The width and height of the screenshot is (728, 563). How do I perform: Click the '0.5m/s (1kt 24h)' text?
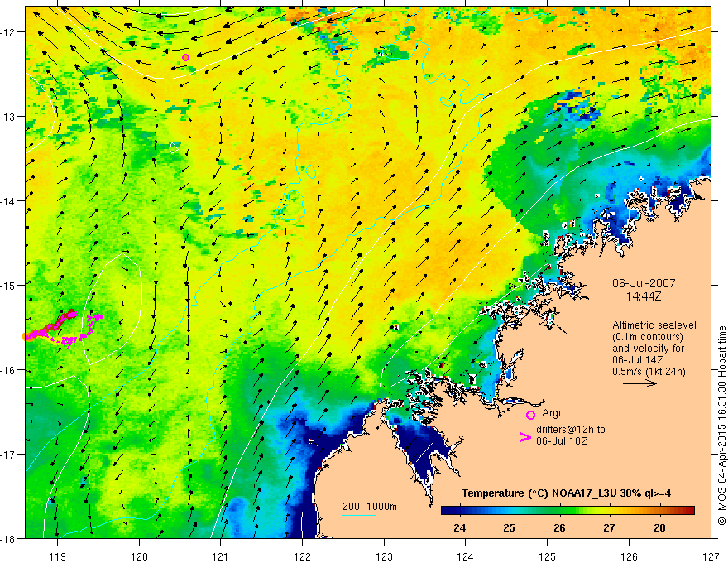(x=649, y=371)
